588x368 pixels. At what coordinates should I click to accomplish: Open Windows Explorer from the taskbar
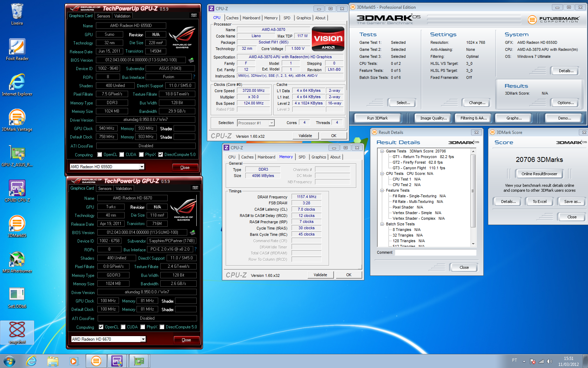coord(53,361)
